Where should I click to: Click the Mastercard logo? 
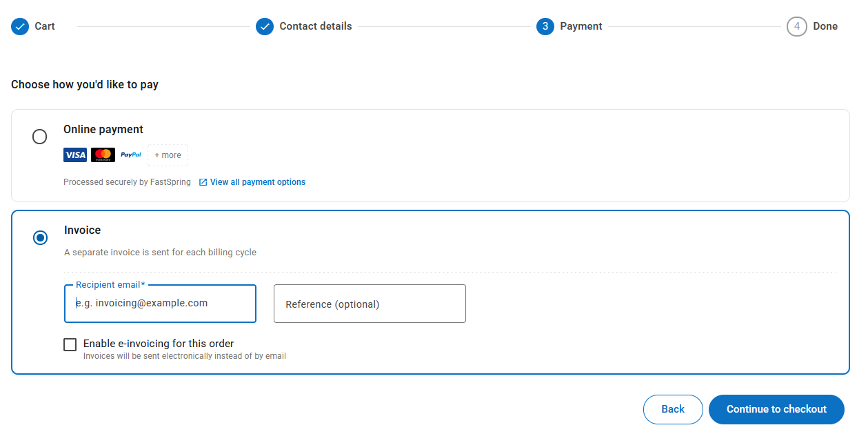(103, 155)
